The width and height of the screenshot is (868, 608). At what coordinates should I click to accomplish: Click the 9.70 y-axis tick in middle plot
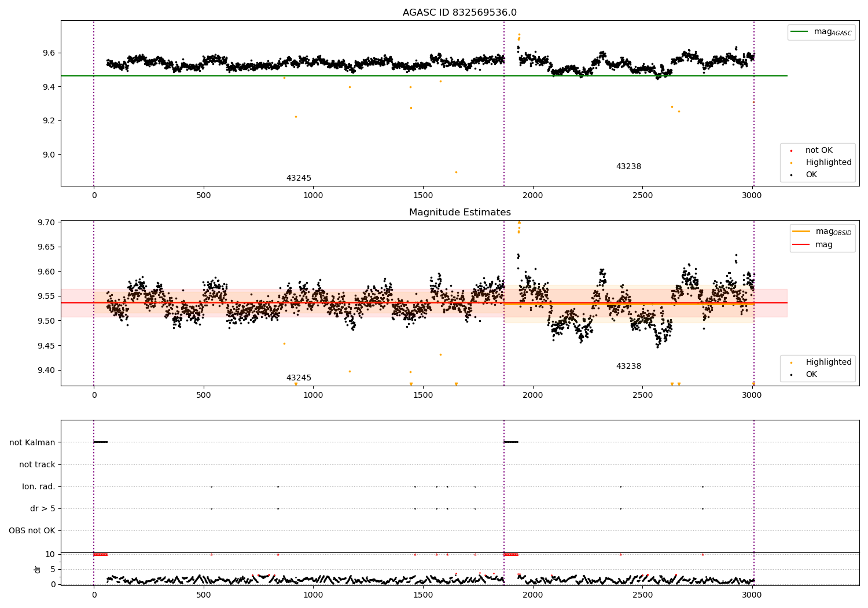coord(45,222)
